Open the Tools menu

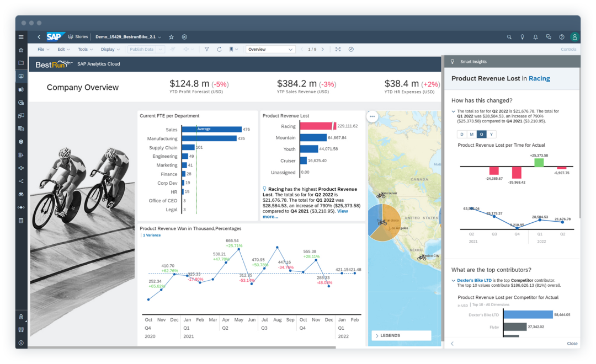[84, 49]
